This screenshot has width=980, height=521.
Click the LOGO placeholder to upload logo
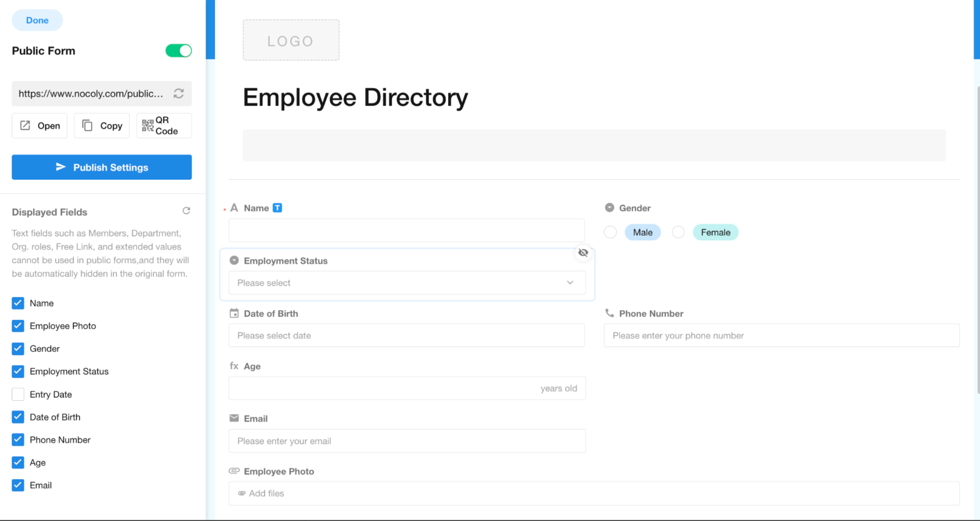[291, 40]
